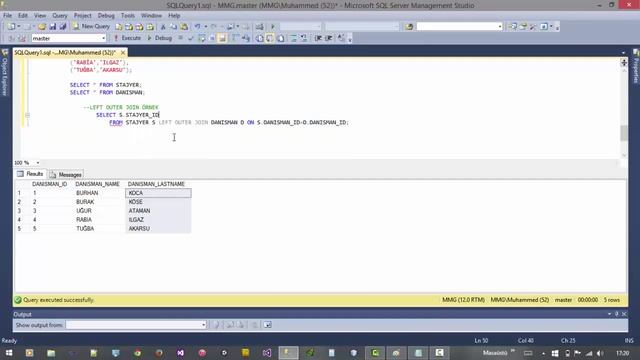Click the Save All icon
Viewport: 640px width, 360px height.
pyautogui.click(x=62, y=27)
